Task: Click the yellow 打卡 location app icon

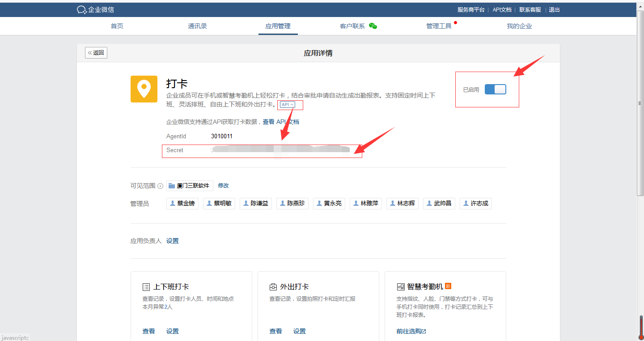Action: click(x=144, y=89)
